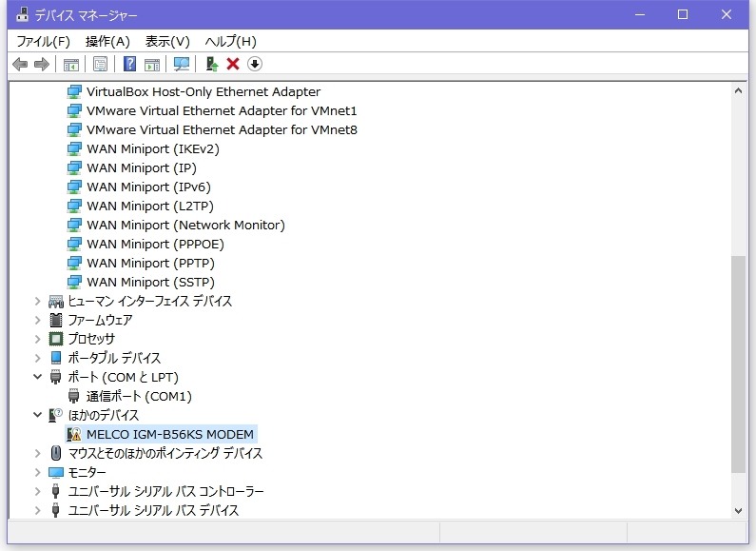Select WAN Miniport (IKEv2) entry
This screenshot has height=551, width=756.
(x=153, y=149)
